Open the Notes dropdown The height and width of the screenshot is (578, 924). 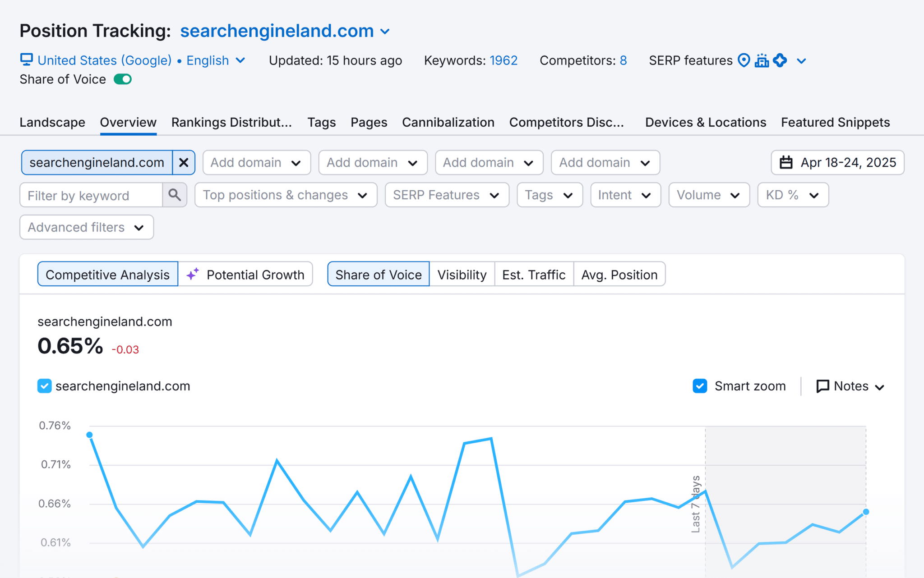coord(850,386)
